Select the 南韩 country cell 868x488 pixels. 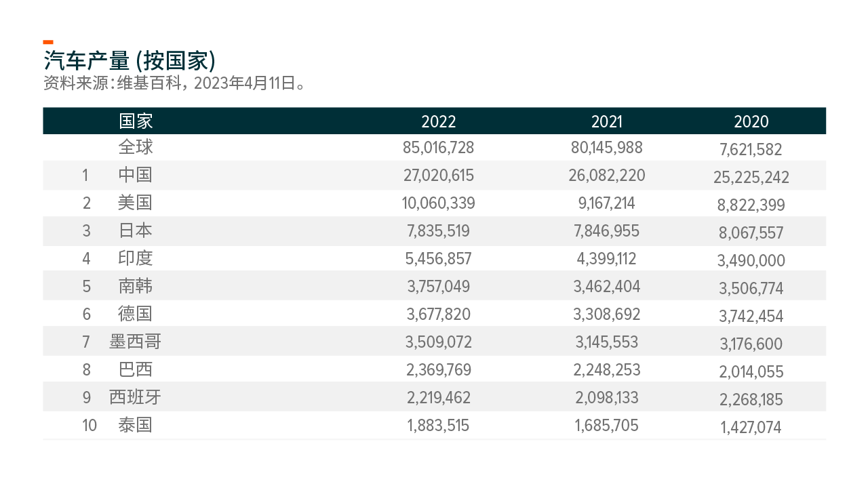click(x=136, y=286)
